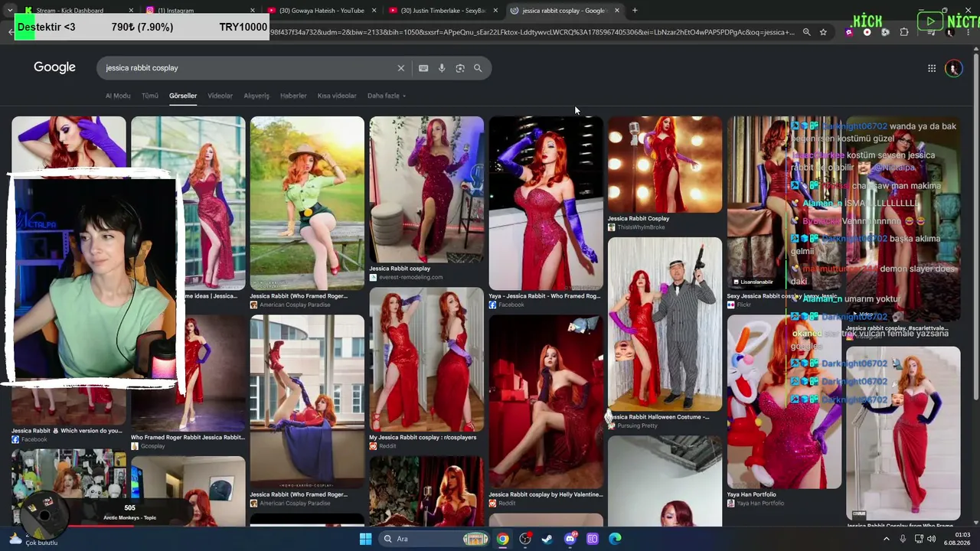Start voice search with the microphone icon
This screenshot has height=551, width=980.
[x=442, y=68]
